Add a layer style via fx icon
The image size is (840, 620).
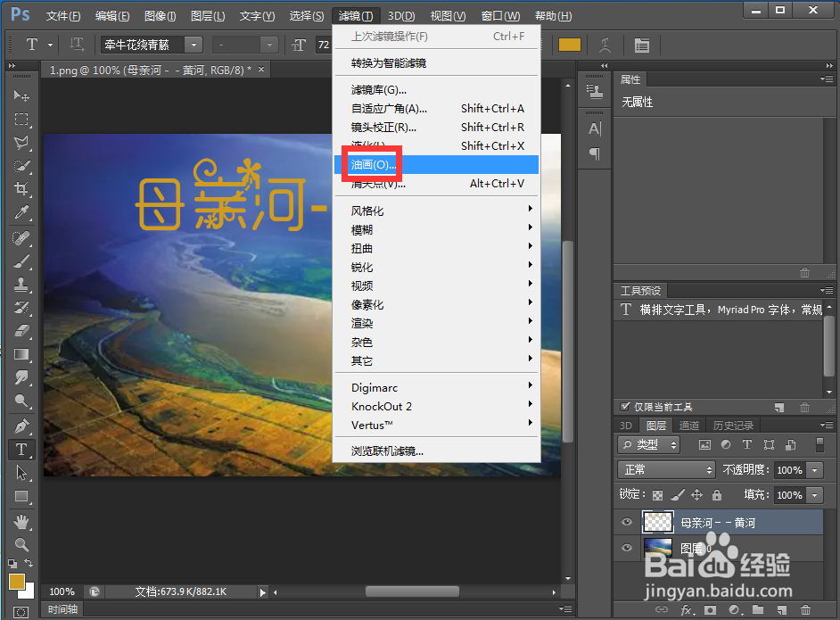pos(688,610)
